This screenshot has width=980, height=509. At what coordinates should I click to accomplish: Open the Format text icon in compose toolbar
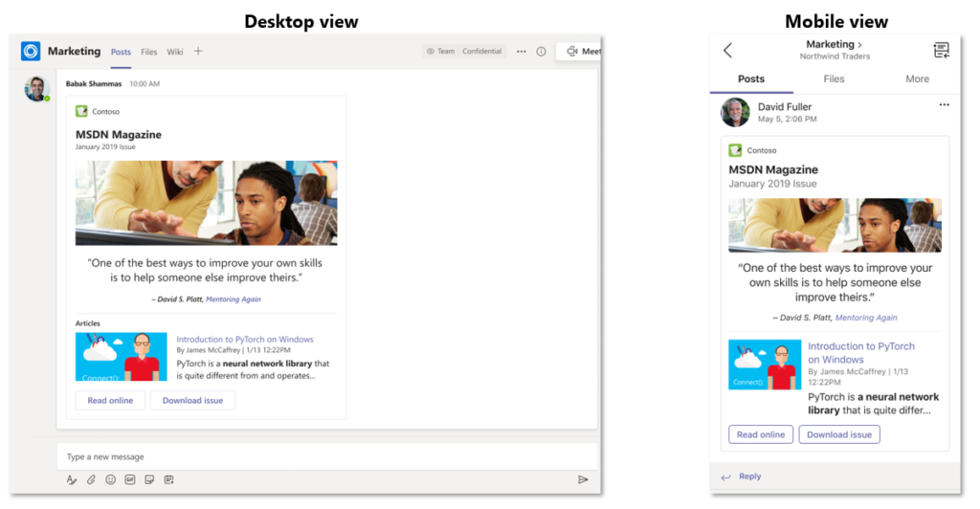pyautogui.click(x=72, y=479)
